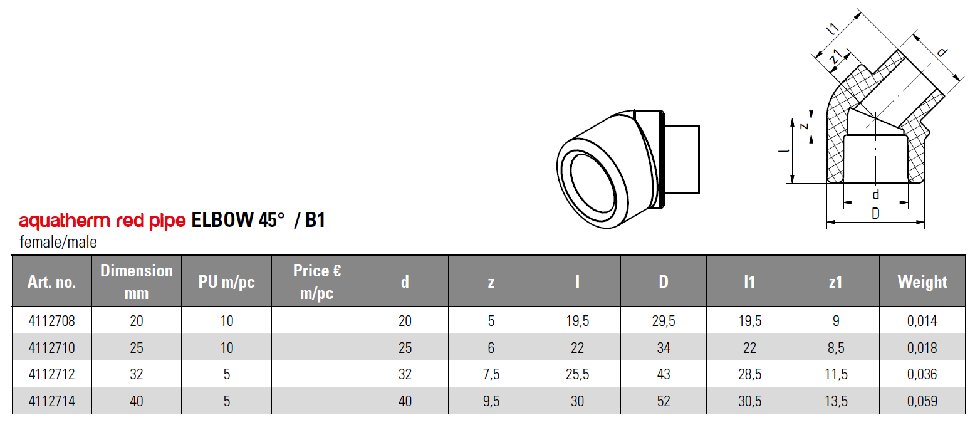Click the empty Price cell for 4112708
This screenshot has height=425, width=980.
(x=317, y=321)
